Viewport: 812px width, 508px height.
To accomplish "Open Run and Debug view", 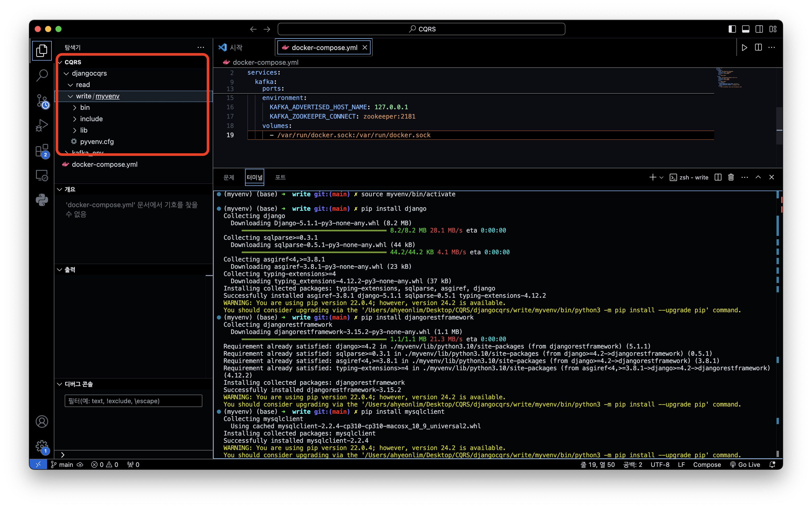I will coord(42,125).
